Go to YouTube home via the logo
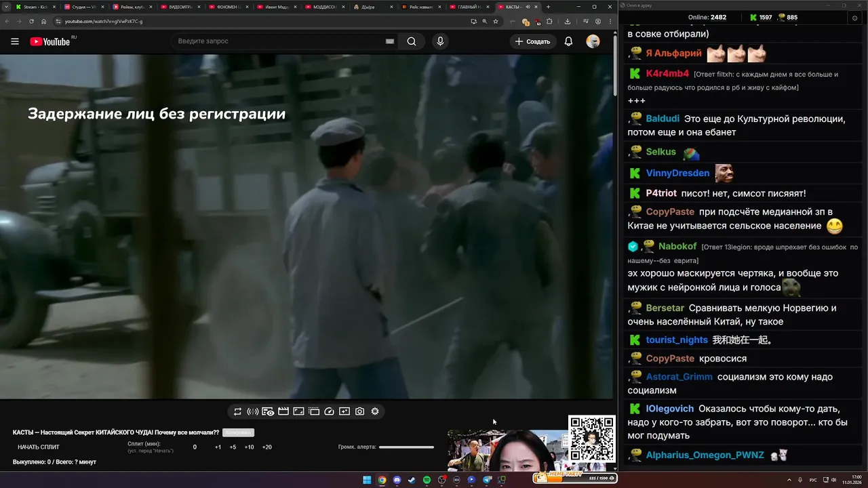Screen dimensions: 868x488 click(x=50, y=41)
